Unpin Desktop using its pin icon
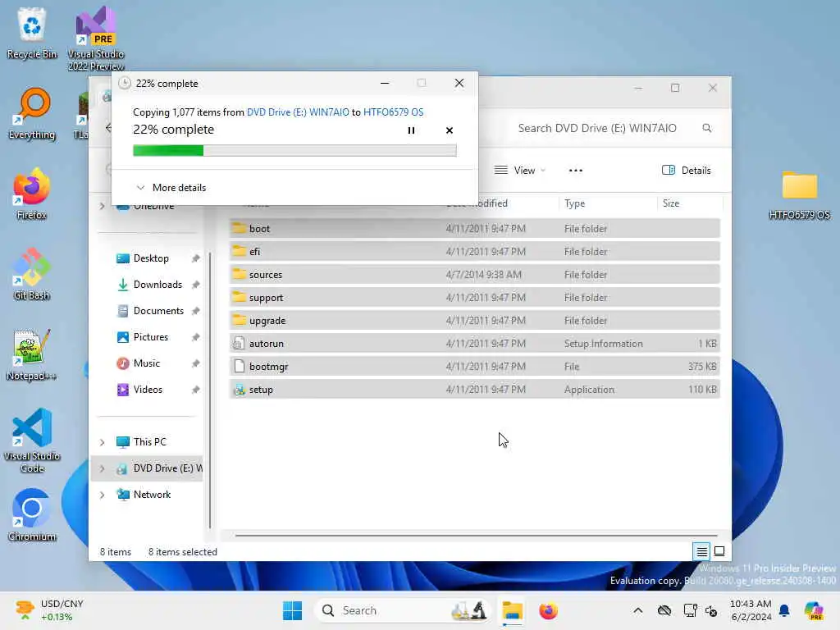Image resolution: width=840 pixels, height=630 pixels. [195, 258]
